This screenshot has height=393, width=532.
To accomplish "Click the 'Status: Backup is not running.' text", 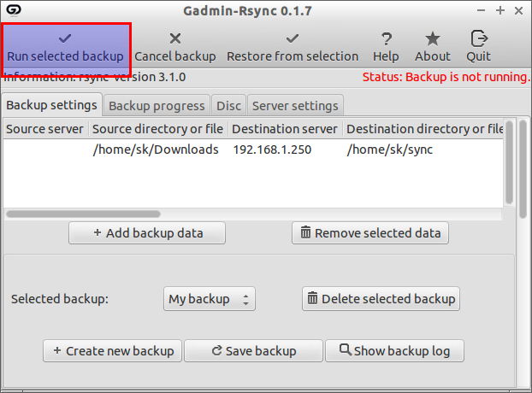I will (x=446, y=77).
